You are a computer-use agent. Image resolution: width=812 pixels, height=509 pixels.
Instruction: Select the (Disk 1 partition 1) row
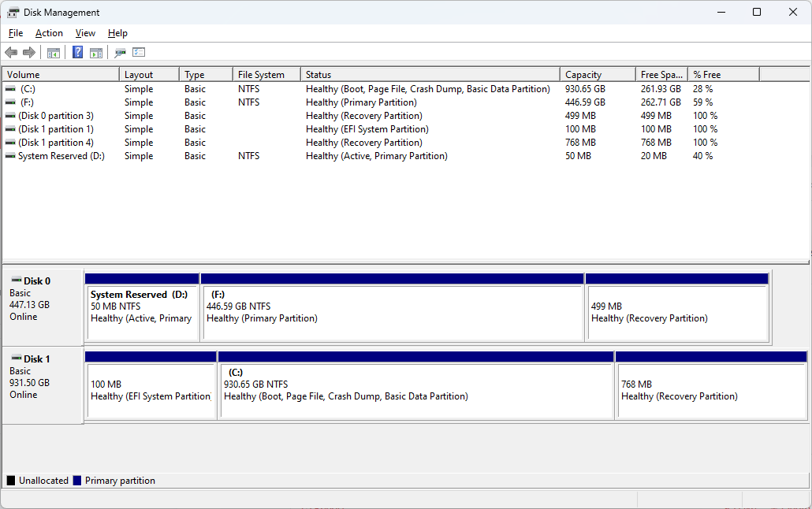click(381, 129)
